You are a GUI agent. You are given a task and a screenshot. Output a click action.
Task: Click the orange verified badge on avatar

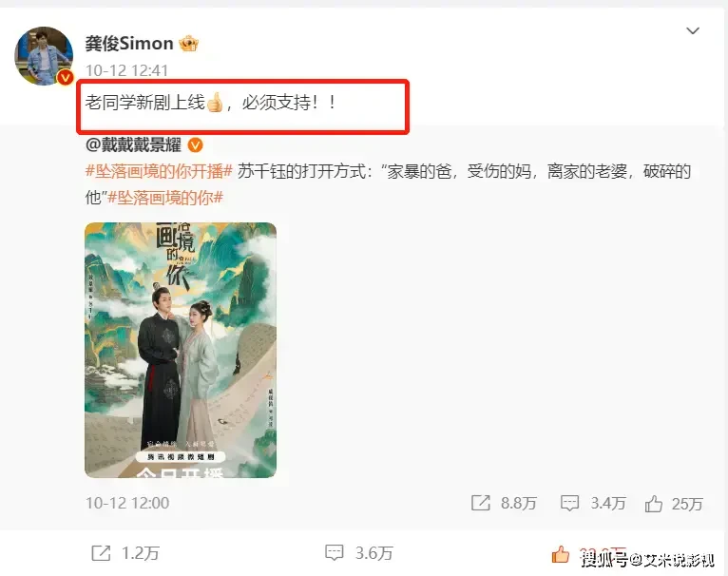(65, 77)
